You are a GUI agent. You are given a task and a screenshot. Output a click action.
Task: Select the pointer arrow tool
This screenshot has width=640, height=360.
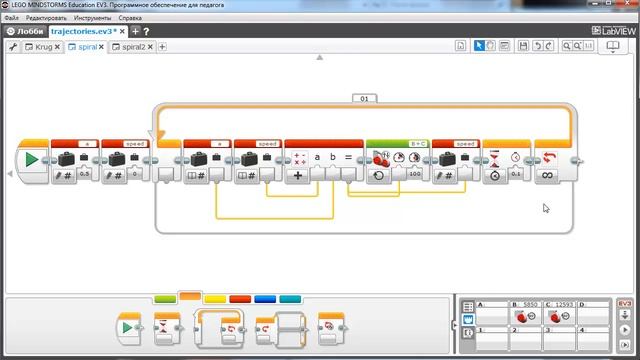pyautogui.click(x=479, y=46)
